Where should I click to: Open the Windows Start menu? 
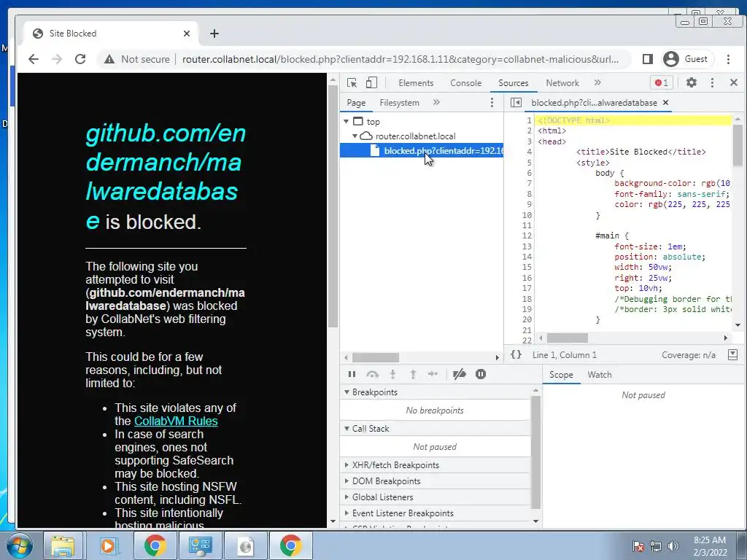(20, 545)
